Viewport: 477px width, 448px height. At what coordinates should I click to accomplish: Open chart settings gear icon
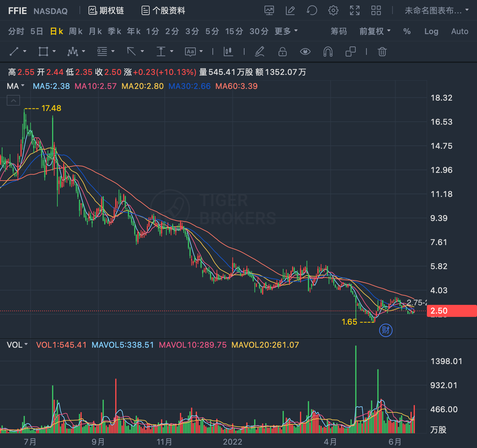click(333, 11)
